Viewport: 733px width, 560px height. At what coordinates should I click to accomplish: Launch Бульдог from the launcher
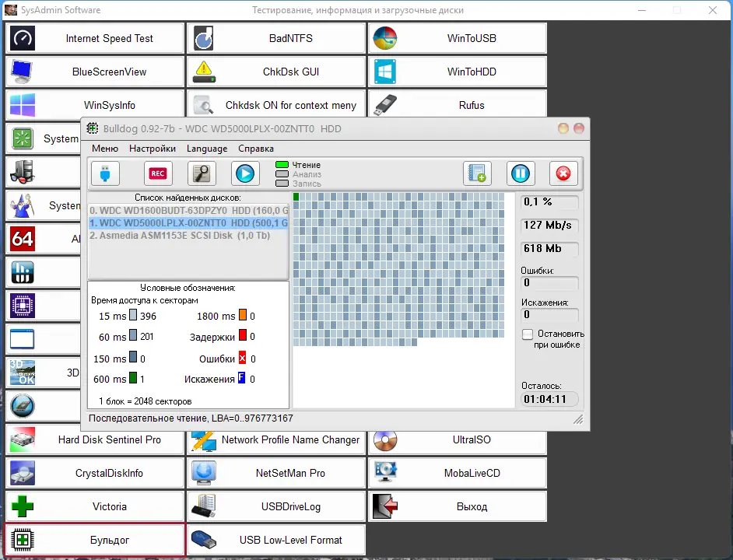(x=95, y=540)
